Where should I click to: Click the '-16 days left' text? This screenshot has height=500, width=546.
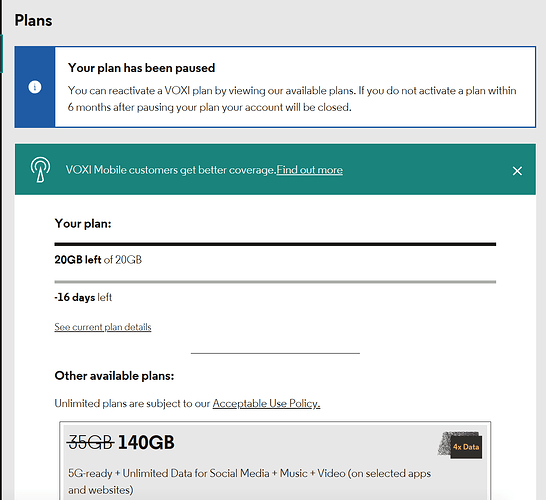pos(83,297)
